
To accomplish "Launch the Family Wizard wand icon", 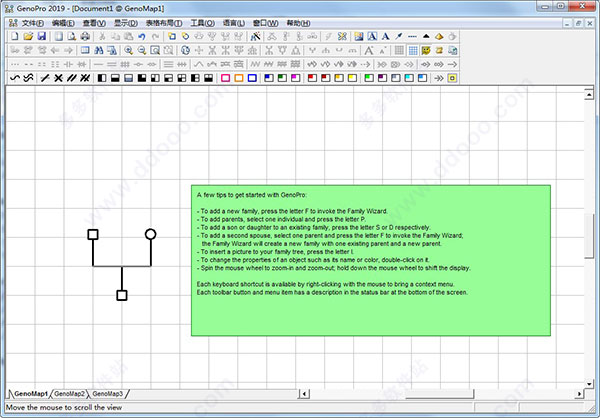I will pos(255,36).
